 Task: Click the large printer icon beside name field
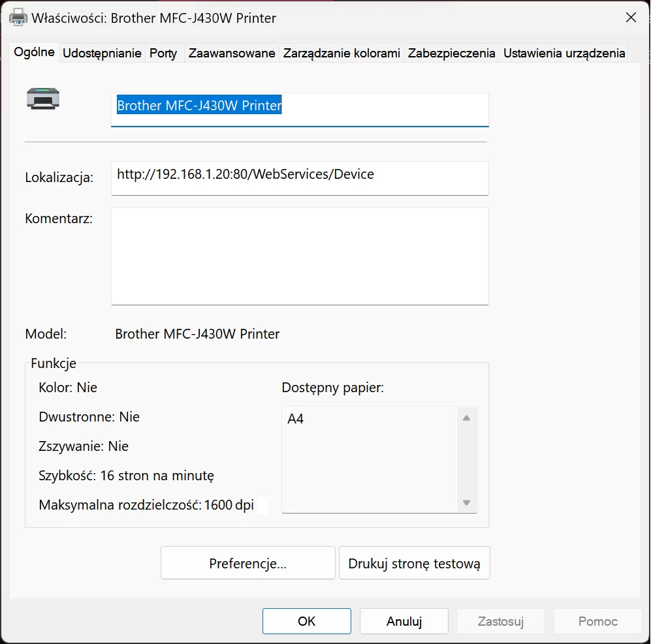click(x=43, y=99)
